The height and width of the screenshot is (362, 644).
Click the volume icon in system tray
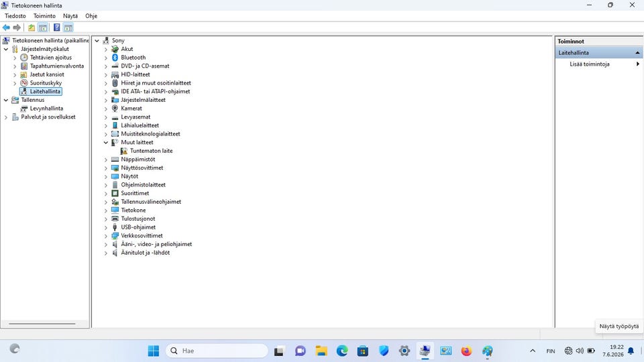580,351
